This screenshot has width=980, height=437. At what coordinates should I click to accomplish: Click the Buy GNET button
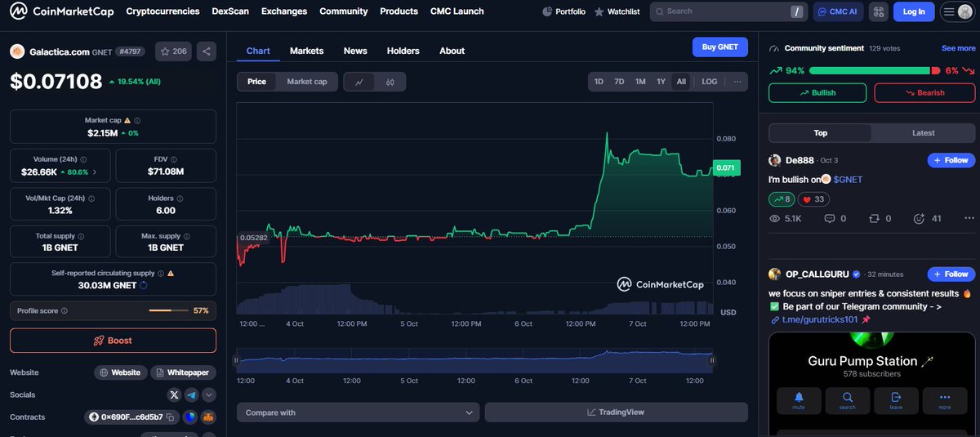point(719,47)
